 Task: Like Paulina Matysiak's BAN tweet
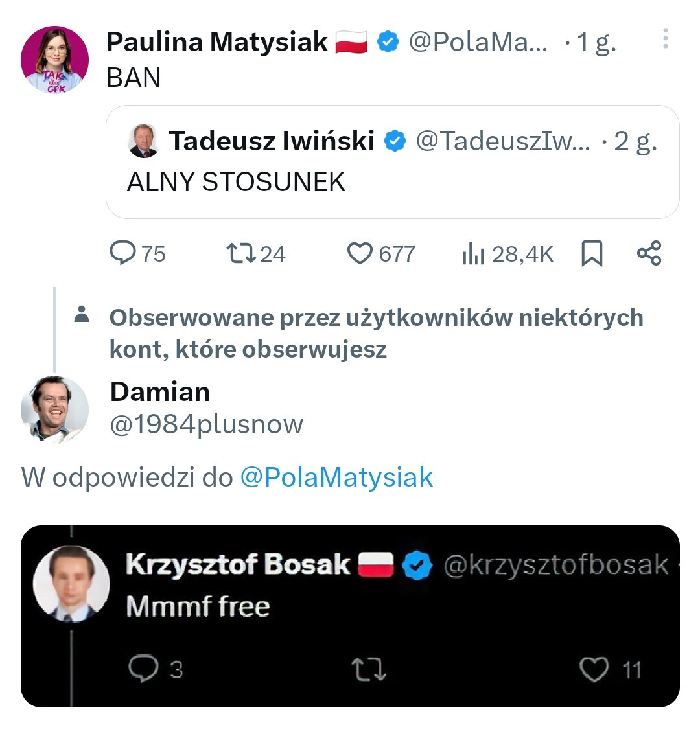[360, 253]
